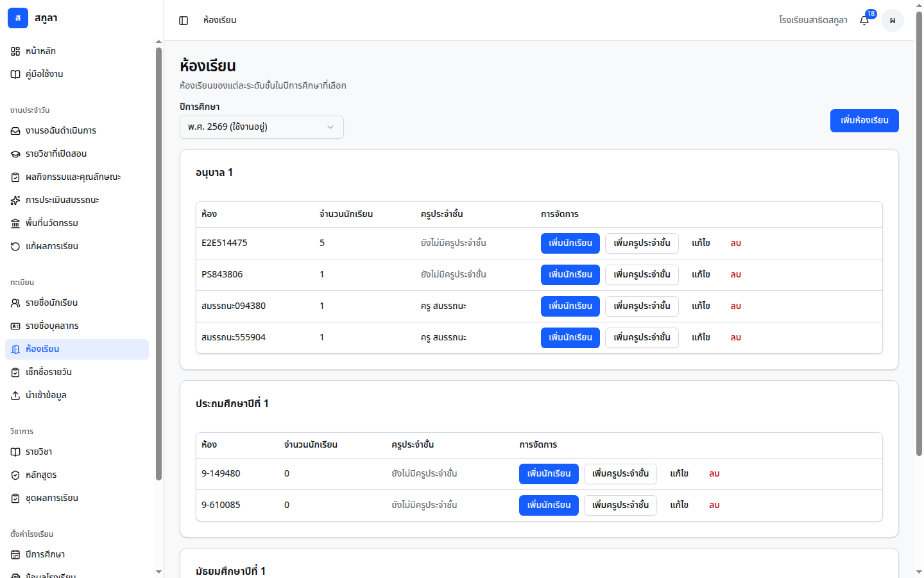The image size is (924, 578).
Task: Click the งานรอฉันดำเนินการ inbox icon
Action: point(15,131)
